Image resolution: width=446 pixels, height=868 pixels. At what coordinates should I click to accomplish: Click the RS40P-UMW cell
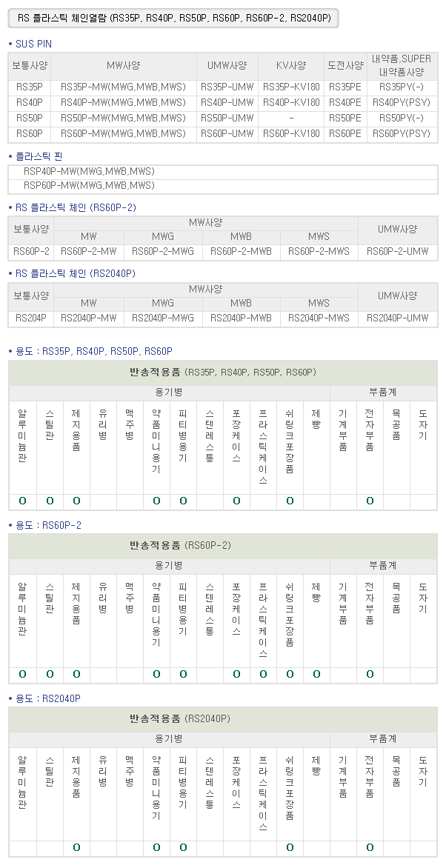coord(227,102)
